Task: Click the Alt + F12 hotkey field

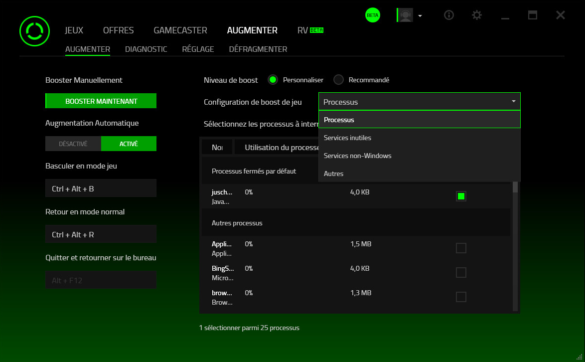Action: pyautogui.click(x=101, y=280)
